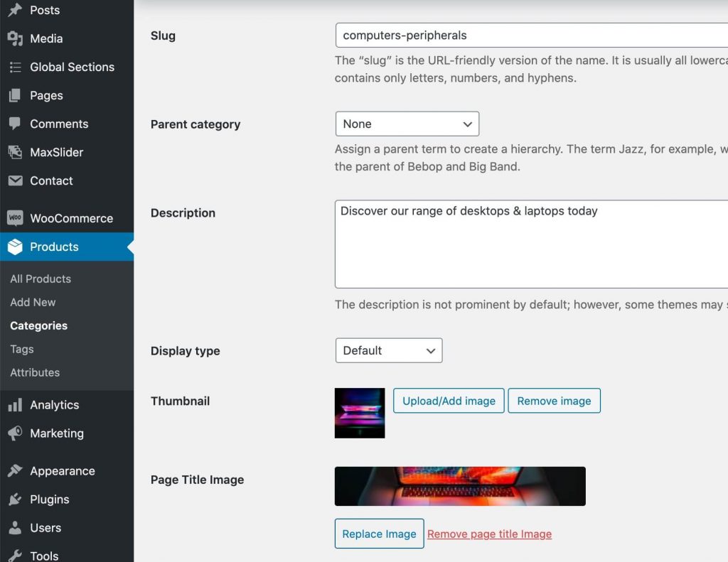Select the Comments speech-bubble icon
Viewport: 728px width, 562px height.
16,124
